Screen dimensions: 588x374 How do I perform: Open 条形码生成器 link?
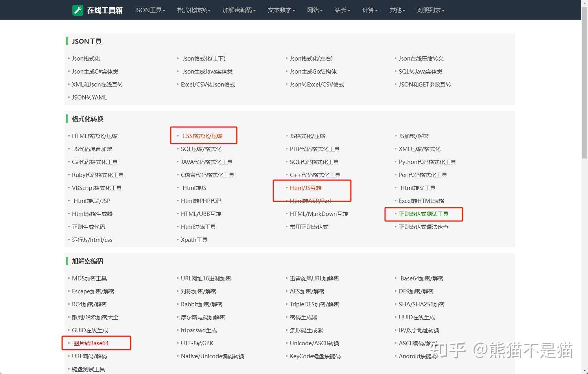coord(306,330)
